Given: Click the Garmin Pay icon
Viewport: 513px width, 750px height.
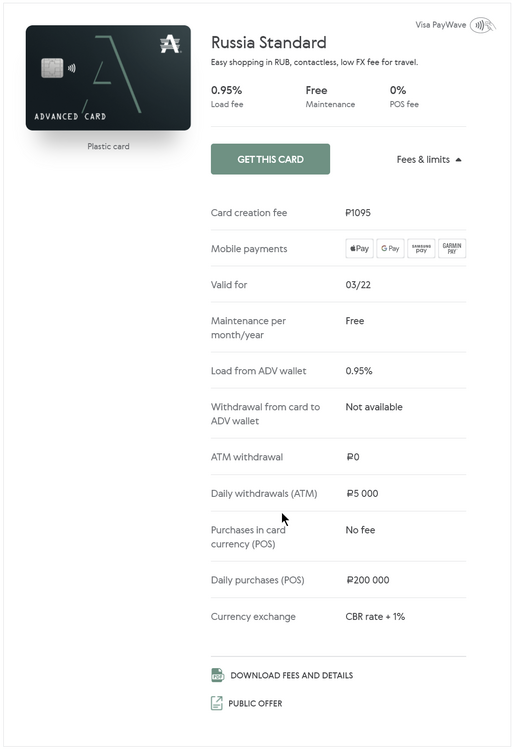Looking at the screenshot, I should (452, 248).
